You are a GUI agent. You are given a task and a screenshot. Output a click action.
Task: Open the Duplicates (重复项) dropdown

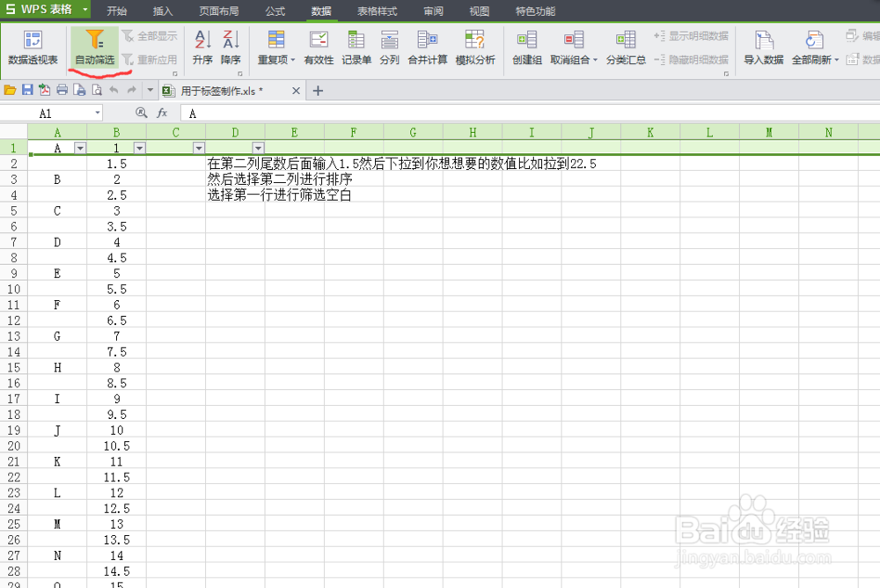276,48
